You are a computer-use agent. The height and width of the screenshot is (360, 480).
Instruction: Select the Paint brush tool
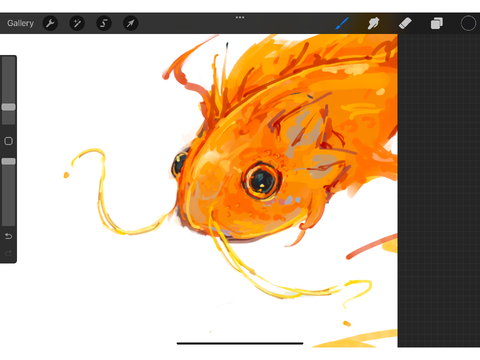[342, 23]
